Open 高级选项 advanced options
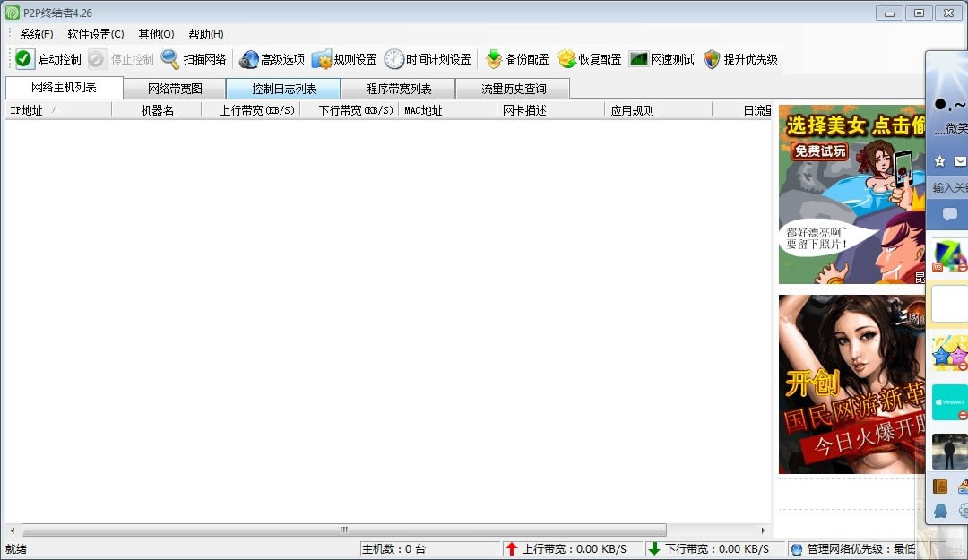 [x=272, y=59]
